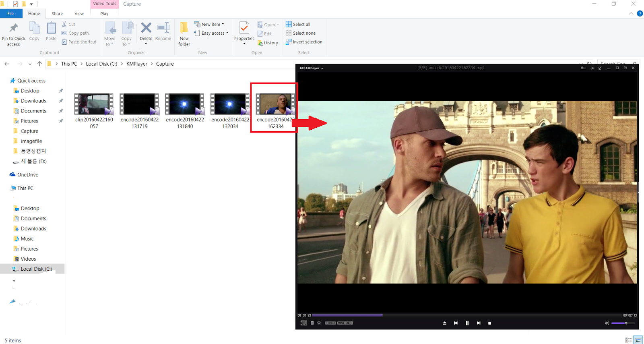Image resolution: width=644 pixels, height=344 pixels.
Task: Open OneDrive in the navigation pane
Action: [28, 174]
